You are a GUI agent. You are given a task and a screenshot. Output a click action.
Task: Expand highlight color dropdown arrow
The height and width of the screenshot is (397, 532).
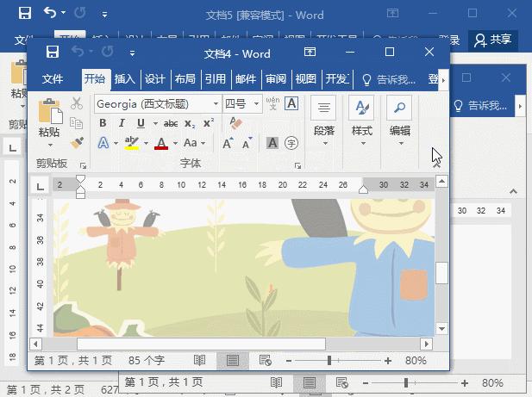(x=146, y=143)
